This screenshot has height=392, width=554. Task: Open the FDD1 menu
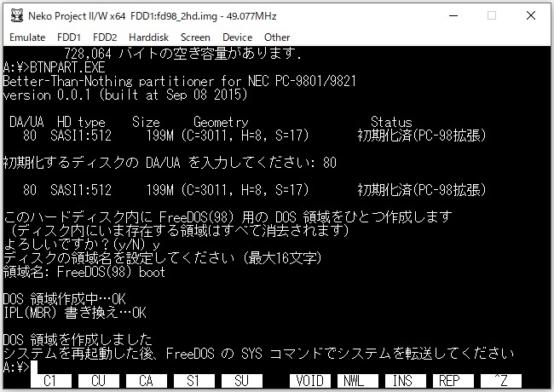[x=69, y=37]
